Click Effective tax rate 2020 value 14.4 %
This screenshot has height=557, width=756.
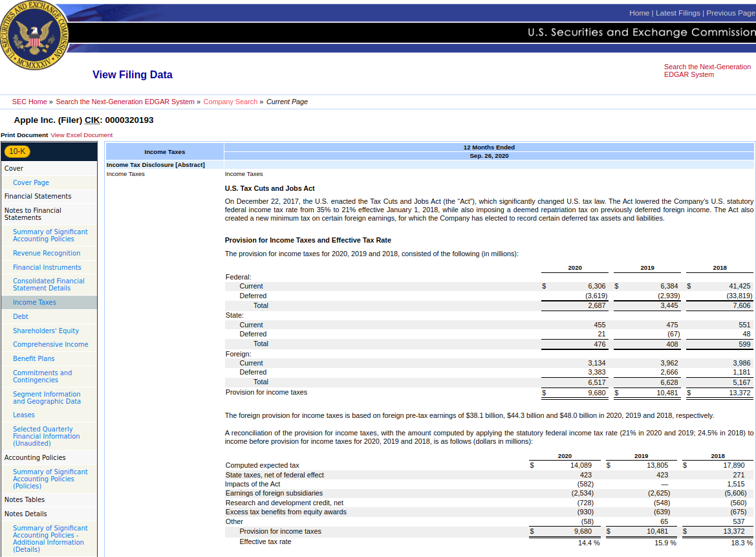589,543
